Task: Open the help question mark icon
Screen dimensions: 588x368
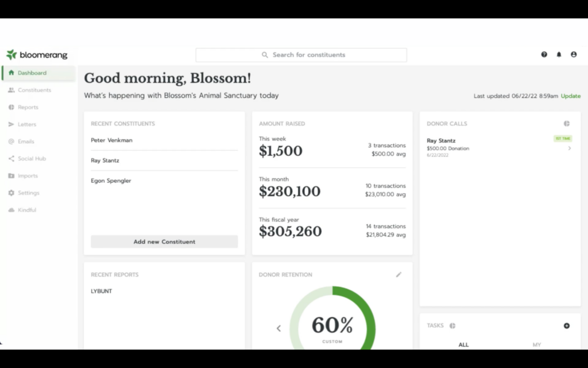Action: tap(544, 55)
